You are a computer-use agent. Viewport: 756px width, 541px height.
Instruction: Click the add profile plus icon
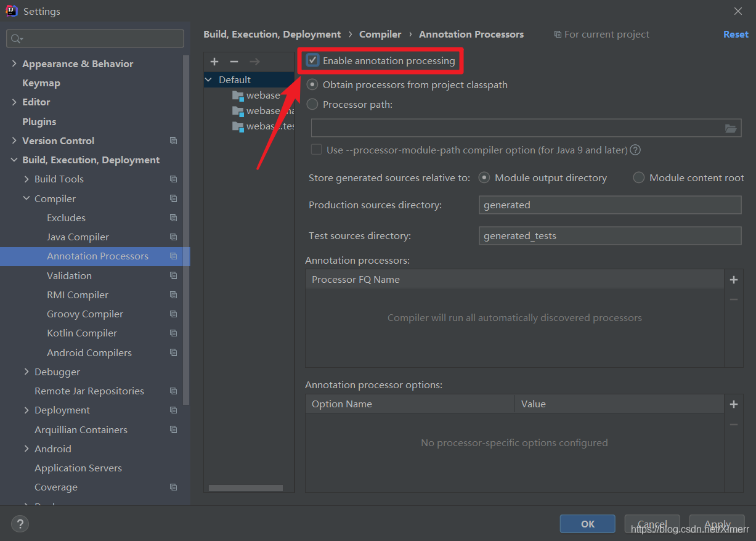tap(214, 62)
